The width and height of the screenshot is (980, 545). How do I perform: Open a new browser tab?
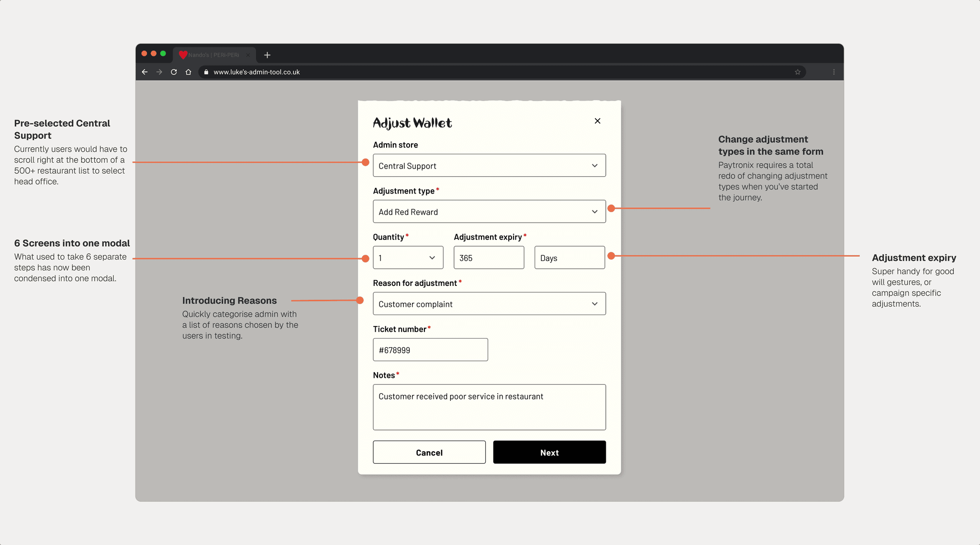(x=267, y=55)
